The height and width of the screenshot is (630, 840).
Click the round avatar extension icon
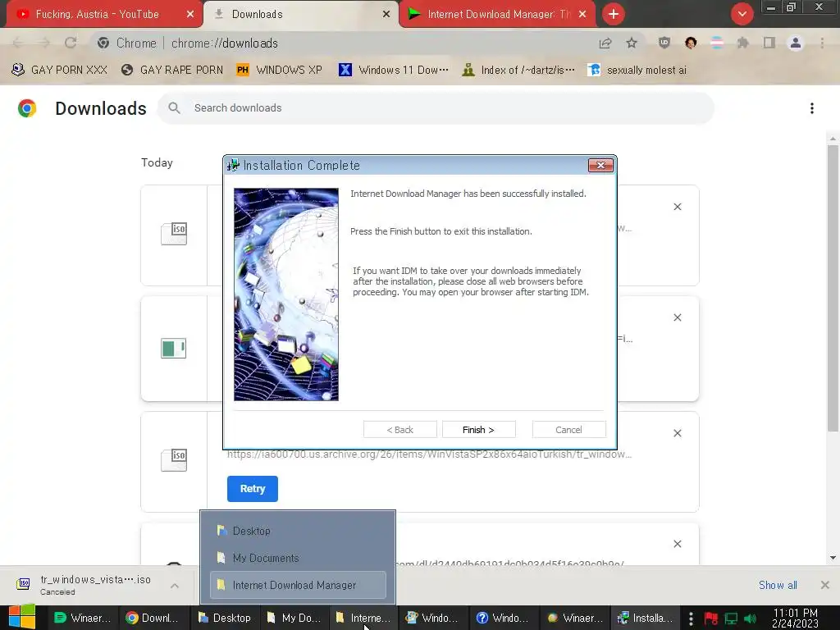pyautogui.click(x=691, y=43)
